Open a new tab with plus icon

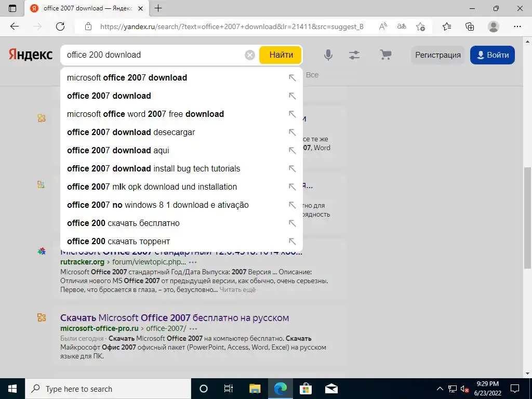click(158, 8)
